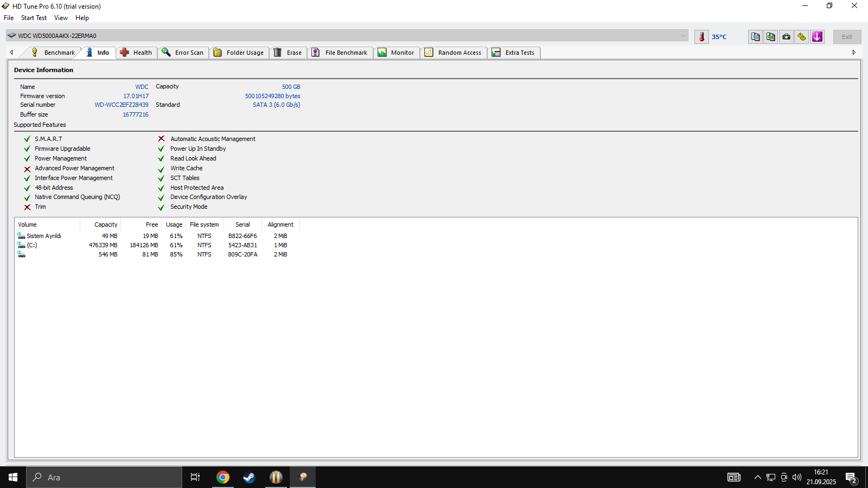The image size is (868, 488).
Task: Click the purple down-arrow icon
Action: 818,37
